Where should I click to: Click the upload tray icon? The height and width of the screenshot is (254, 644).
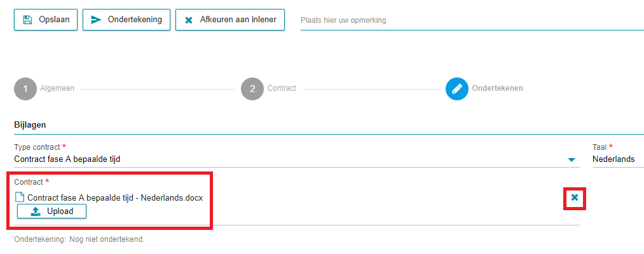point(36,211)
